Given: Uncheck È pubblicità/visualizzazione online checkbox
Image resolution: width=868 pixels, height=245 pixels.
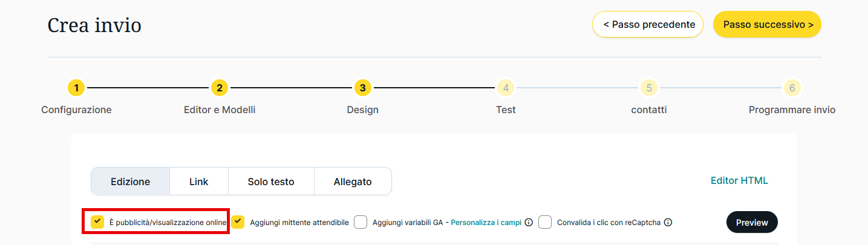Looking at the screenshot, I should pos(97,222).
